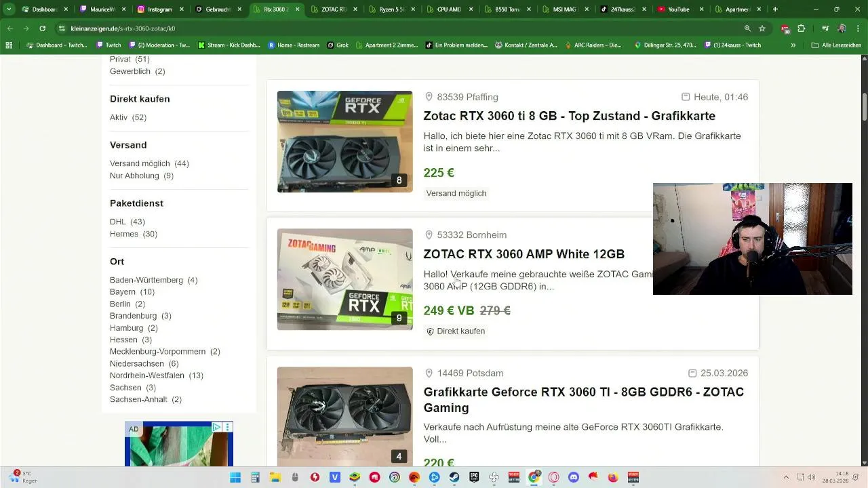The height and width of the screenshot is (488, 868).
Task: Click calendar icon beside 25.03.2026
Action: point(692,373)
